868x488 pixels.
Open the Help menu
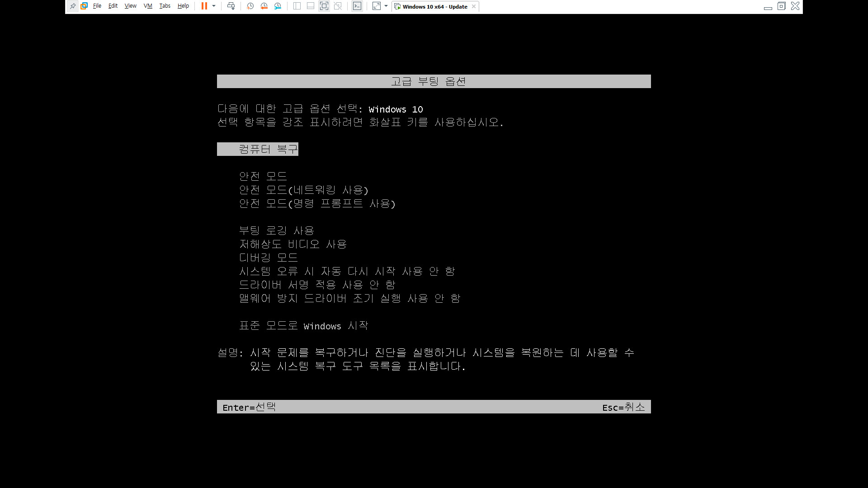tap(183, 6)
